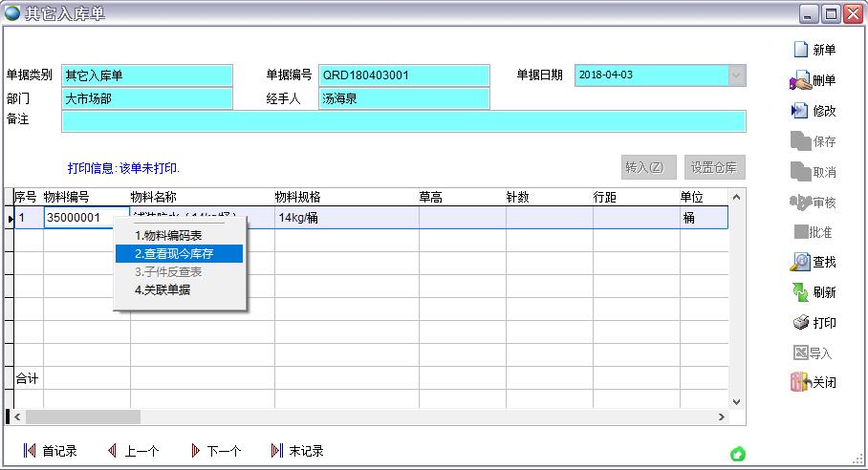Open the 查找 (Search) tool
This screenshot has width=868, height=470.
(813, 262)
